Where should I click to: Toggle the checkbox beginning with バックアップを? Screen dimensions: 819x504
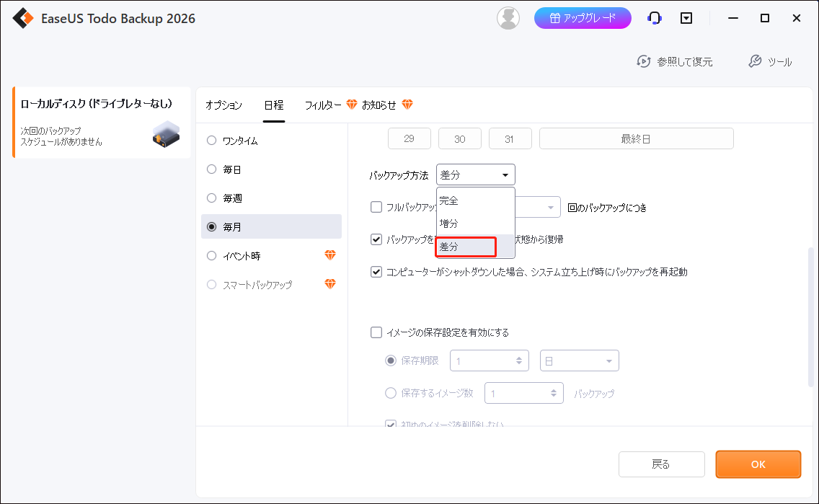tap(376, 239)
